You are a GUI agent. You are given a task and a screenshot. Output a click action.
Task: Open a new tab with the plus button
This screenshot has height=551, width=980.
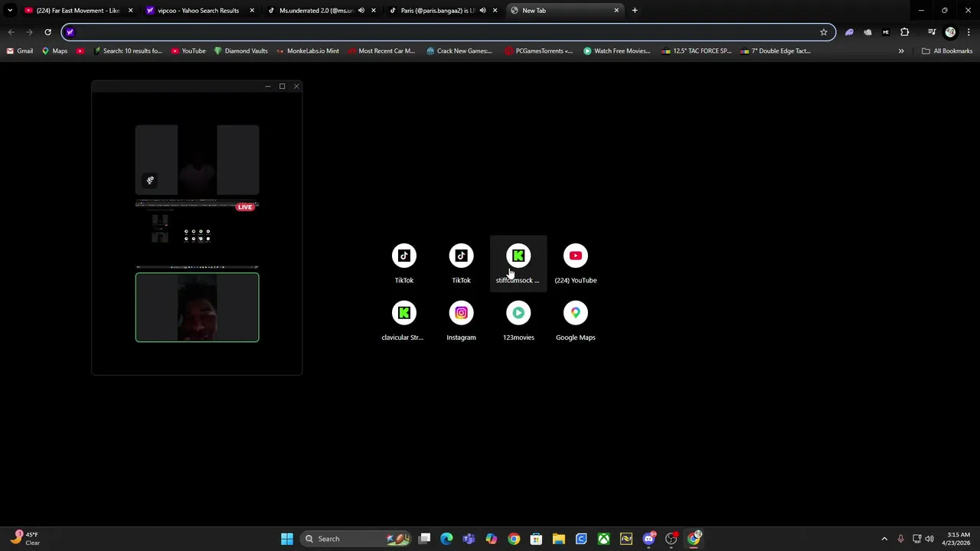[x=635, y=11]
